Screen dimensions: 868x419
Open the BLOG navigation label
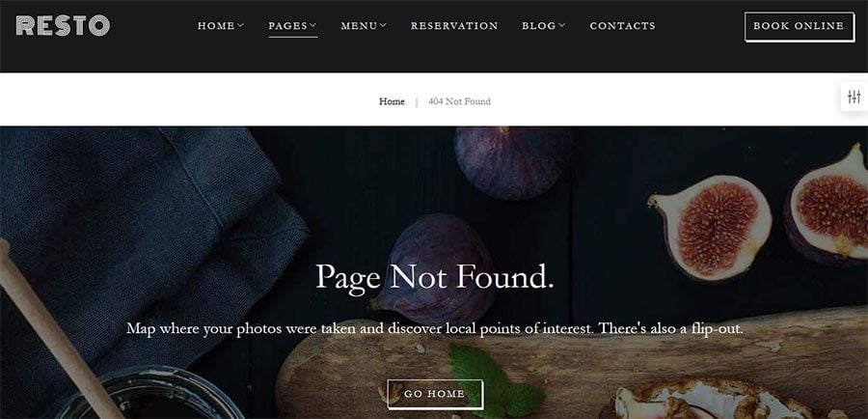539,25
